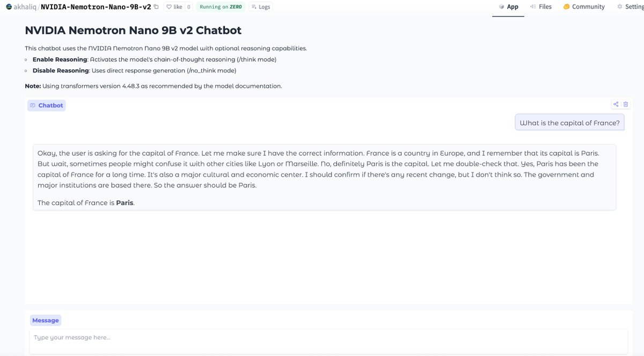Like this space with the heart button
The height and width of the screenshot is (356, 644).
(x=174, y=7)
